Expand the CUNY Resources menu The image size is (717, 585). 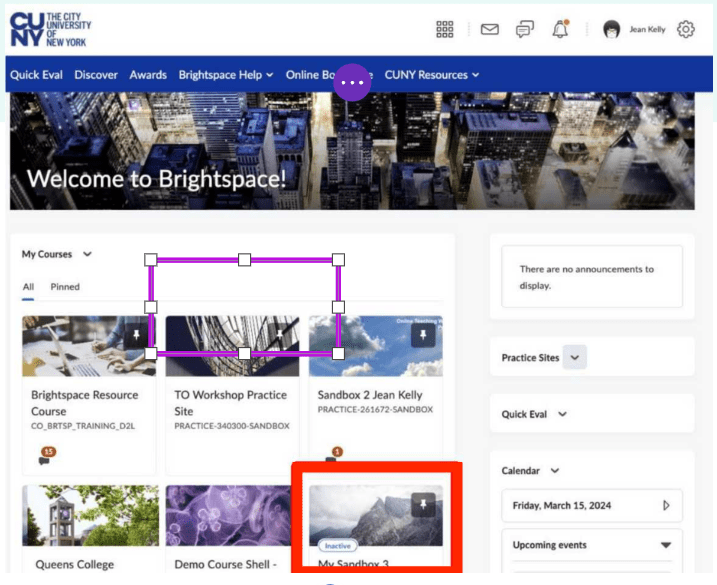[432, 75]
